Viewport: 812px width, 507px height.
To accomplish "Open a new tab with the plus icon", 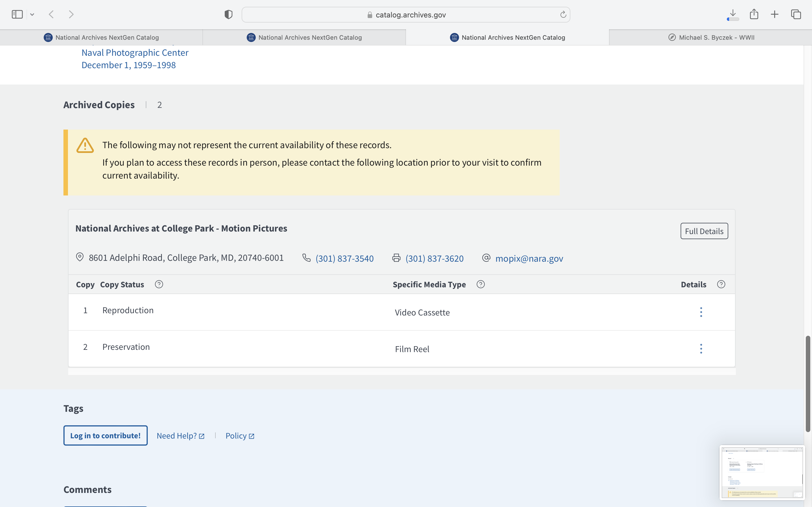I will (x=775, y=14).
